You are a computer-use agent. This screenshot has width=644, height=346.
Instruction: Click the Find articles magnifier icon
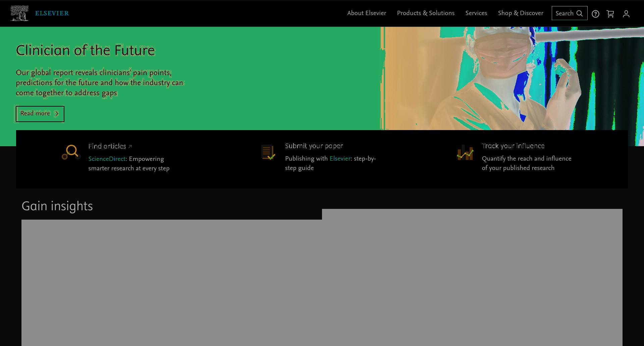pos(71,152)
